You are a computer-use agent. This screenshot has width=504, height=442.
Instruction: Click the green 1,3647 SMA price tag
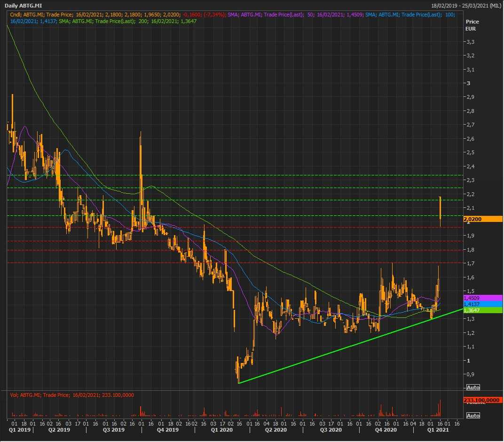(x=482, y=310)
